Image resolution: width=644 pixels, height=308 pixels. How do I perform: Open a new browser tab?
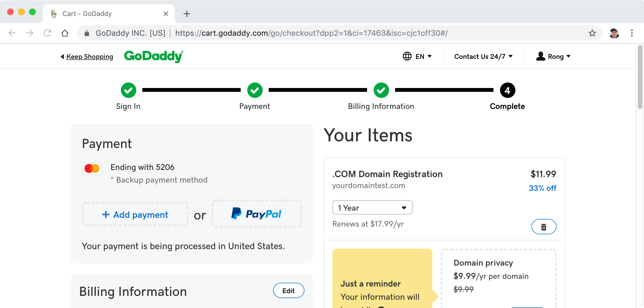pos(187,14)
